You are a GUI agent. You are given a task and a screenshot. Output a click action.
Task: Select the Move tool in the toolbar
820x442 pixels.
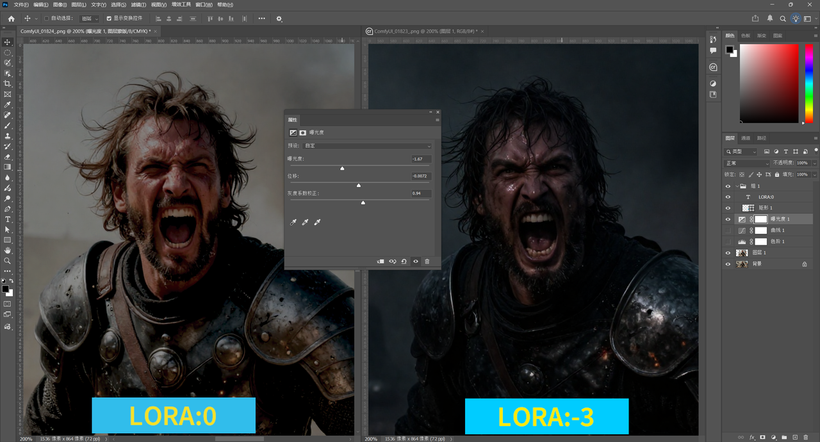click(x=7, y=41)
